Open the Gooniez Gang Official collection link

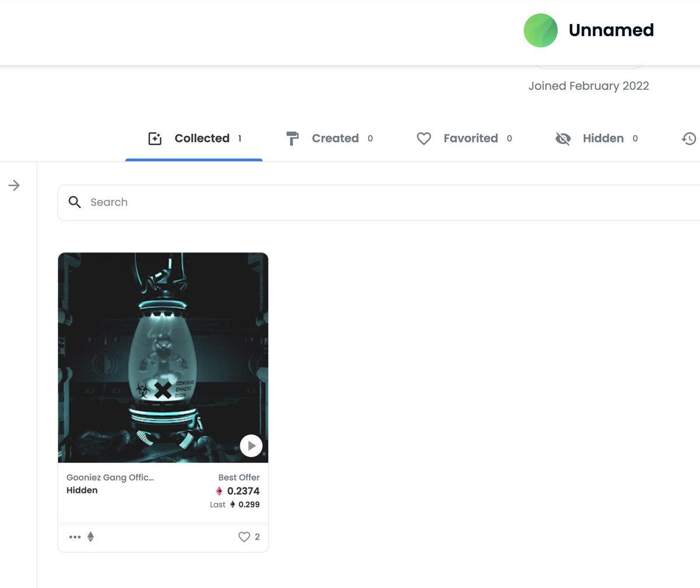[x=110, y=478]
